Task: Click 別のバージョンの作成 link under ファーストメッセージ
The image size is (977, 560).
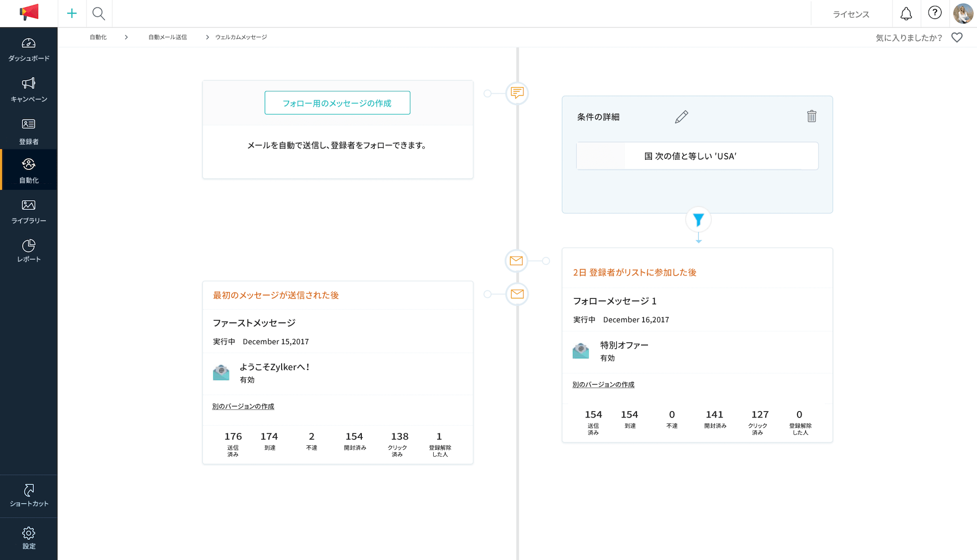Action: tap(243, 407)
